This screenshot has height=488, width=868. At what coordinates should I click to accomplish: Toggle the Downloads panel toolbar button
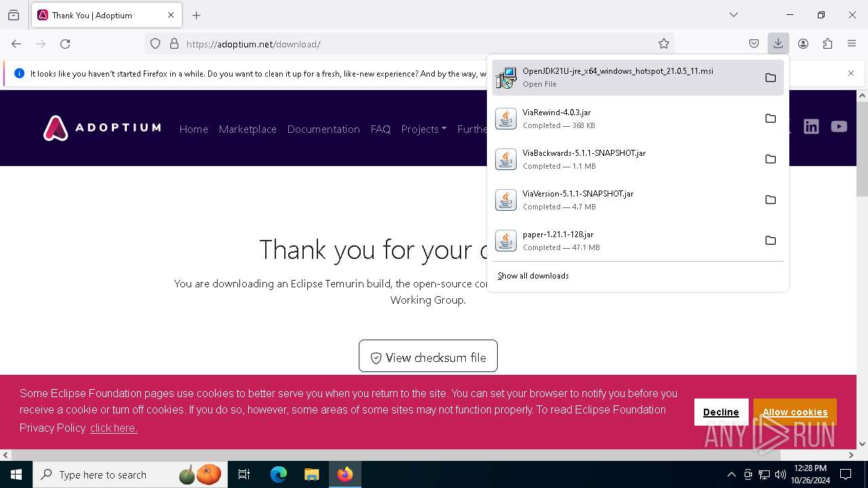point(778,44)
